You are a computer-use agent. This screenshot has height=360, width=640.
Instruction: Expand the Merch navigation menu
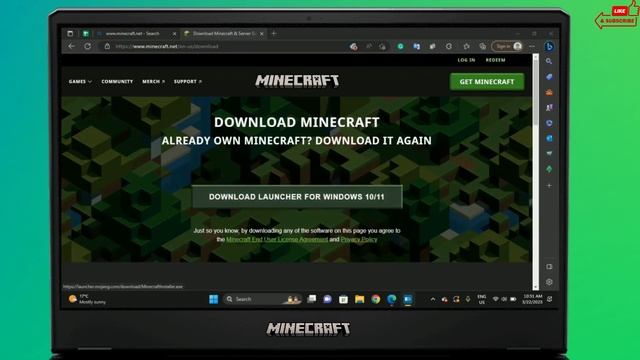(x=153, y=82)
